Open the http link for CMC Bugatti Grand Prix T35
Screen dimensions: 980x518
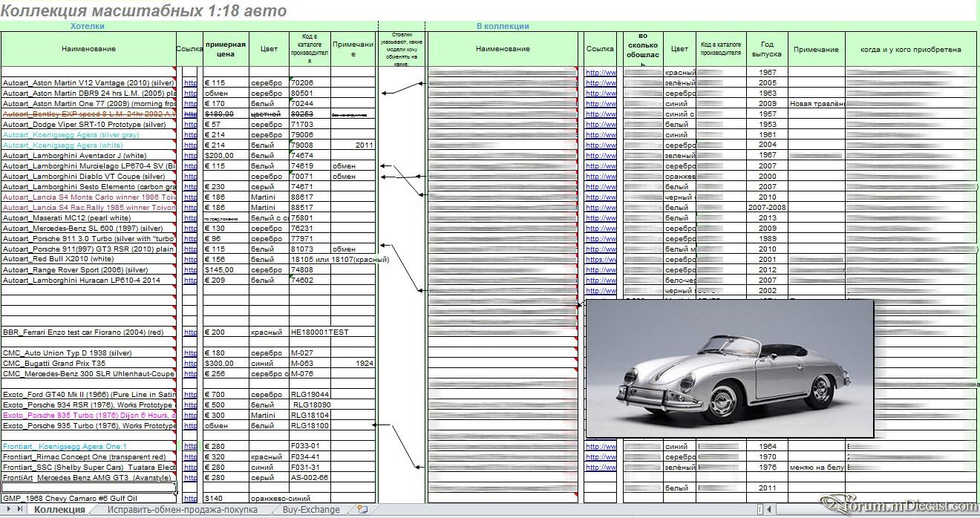tap(190, 364)
